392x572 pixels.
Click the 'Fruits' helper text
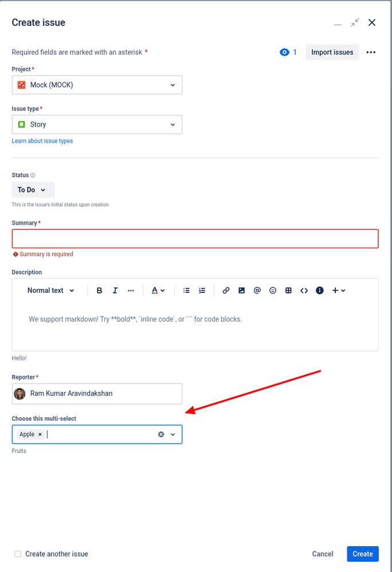point(19,451)
